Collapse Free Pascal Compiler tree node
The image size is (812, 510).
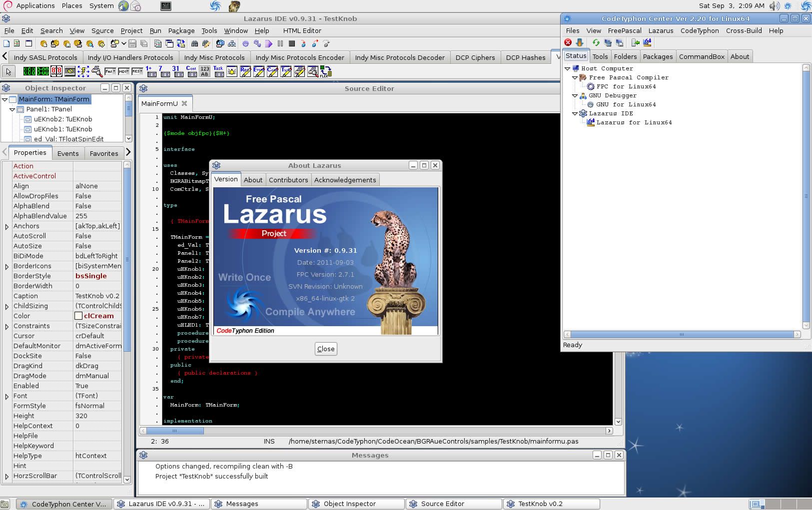pos(575,77)
